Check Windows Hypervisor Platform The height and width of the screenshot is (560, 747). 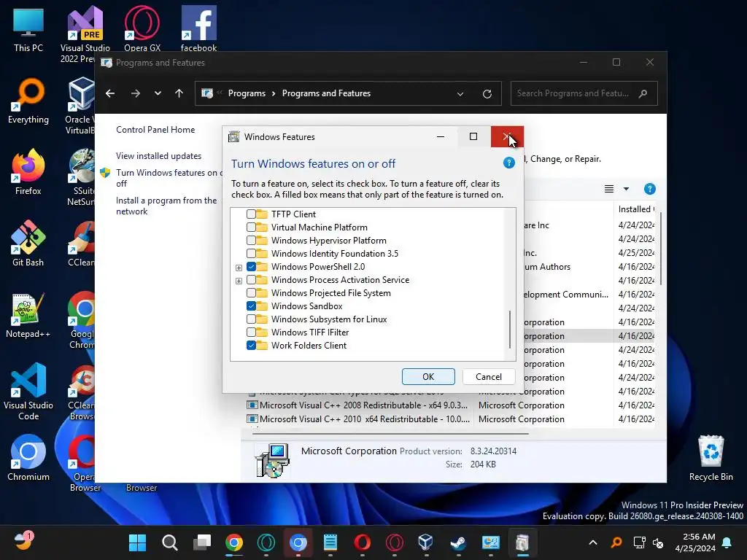[x=251, y=241]
